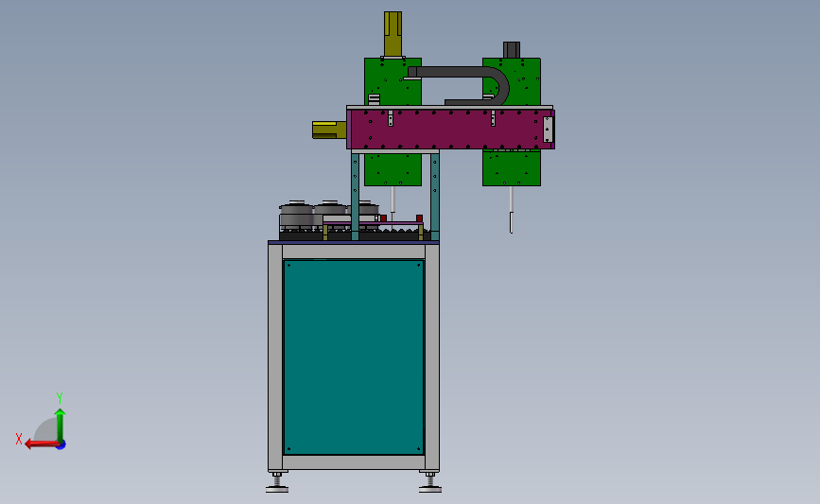Image resolution: width=820 pixels, height=504 pixels.
Task: Select the white end plate at the right end of the magenta beam
Action: pos(548,130)
